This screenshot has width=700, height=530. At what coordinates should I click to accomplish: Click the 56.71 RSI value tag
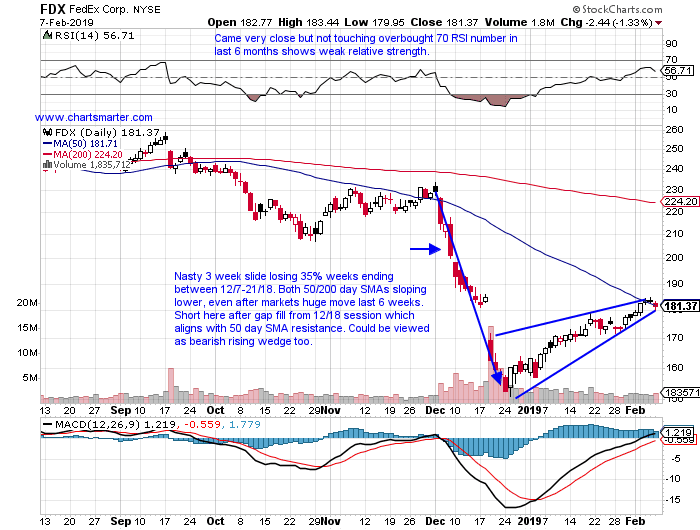click(678, 71)
